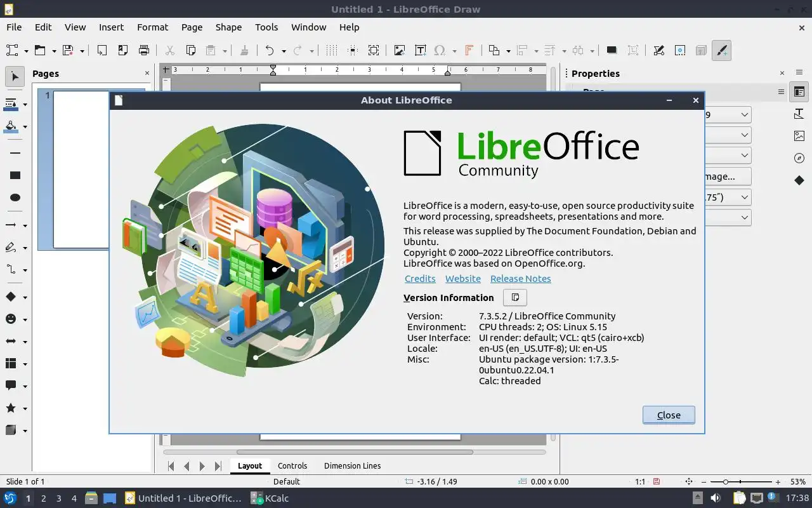Open the Fill Color dropdown arrow
Viewport: 812px width, 508px height.
pos(25,126)
